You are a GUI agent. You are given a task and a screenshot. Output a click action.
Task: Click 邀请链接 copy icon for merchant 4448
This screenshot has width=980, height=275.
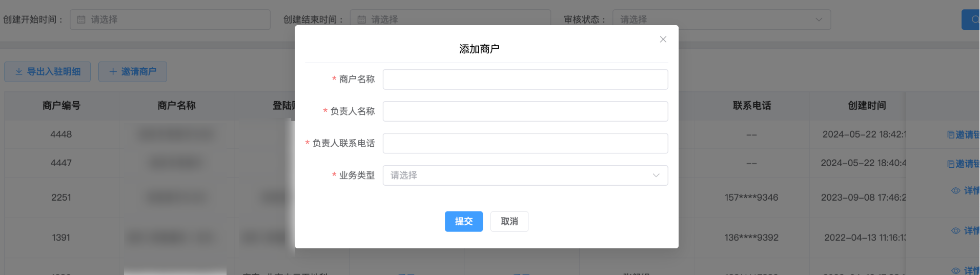[951, 135]
